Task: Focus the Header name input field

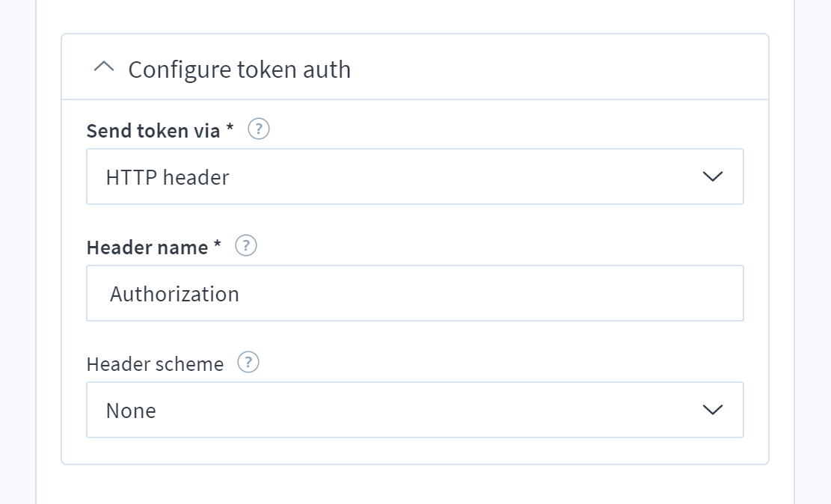Action: [415, 293]
